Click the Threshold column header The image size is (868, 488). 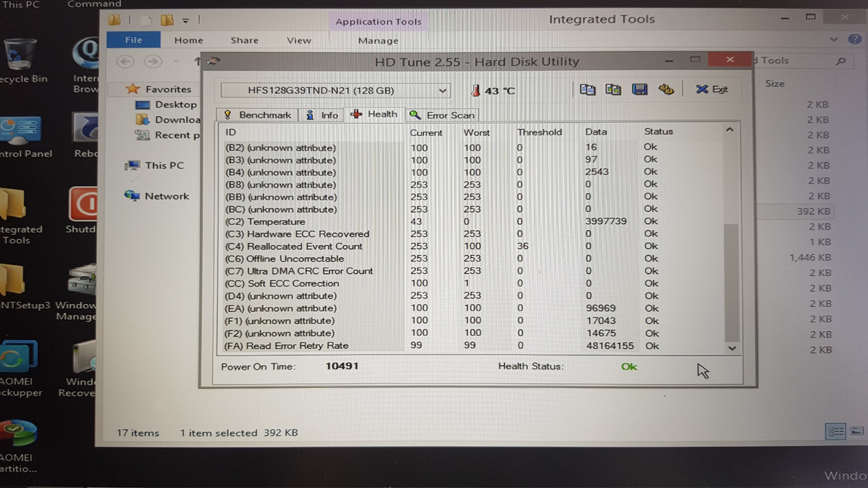coord(539,132)
